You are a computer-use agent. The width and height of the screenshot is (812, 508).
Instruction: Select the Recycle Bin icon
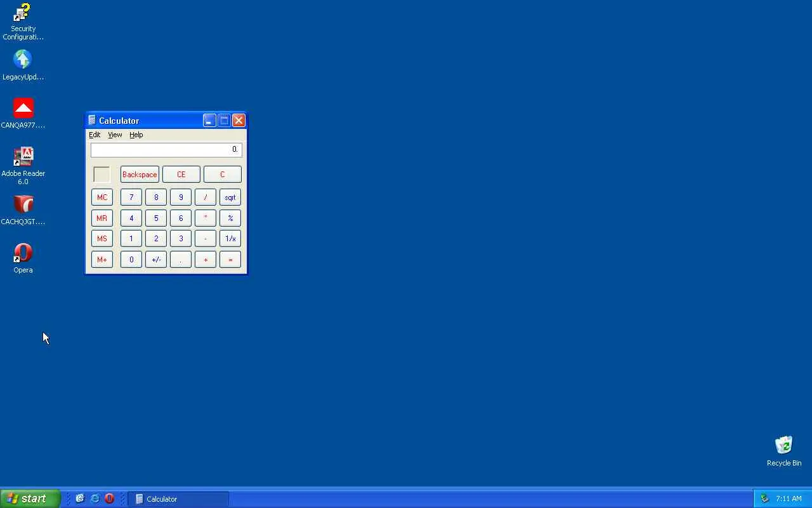784,451
